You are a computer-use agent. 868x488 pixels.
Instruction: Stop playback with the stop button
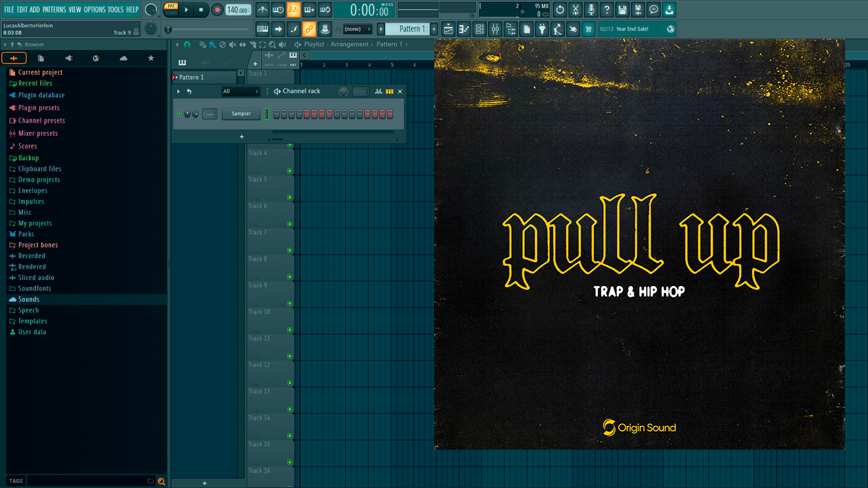coord(201,10)
